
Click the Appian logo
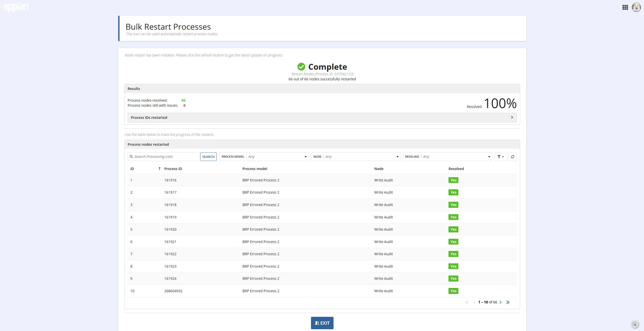(x=16, y=7)
